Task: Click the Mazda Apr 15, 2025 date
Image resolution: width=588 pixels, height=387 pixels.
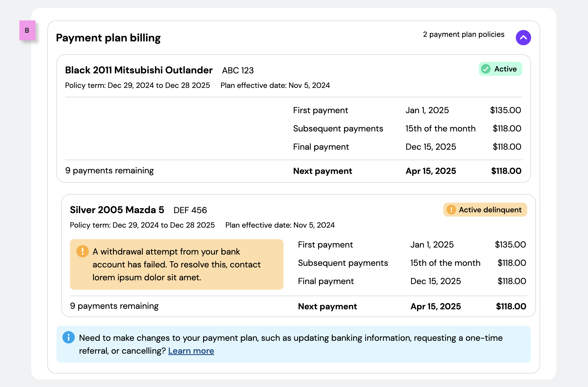Action: coord(435,306)
